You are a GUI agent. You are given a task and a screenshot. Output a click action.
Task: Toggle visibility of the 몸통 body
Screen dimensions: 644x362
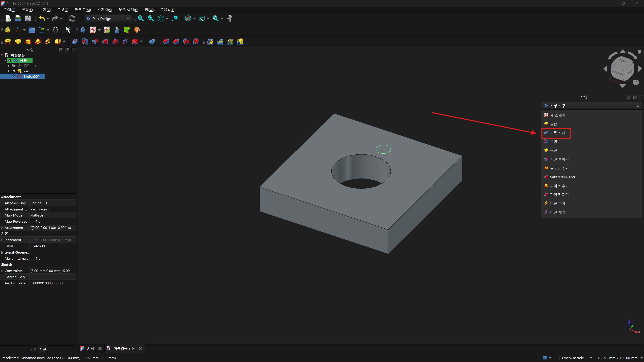[10, 61]
